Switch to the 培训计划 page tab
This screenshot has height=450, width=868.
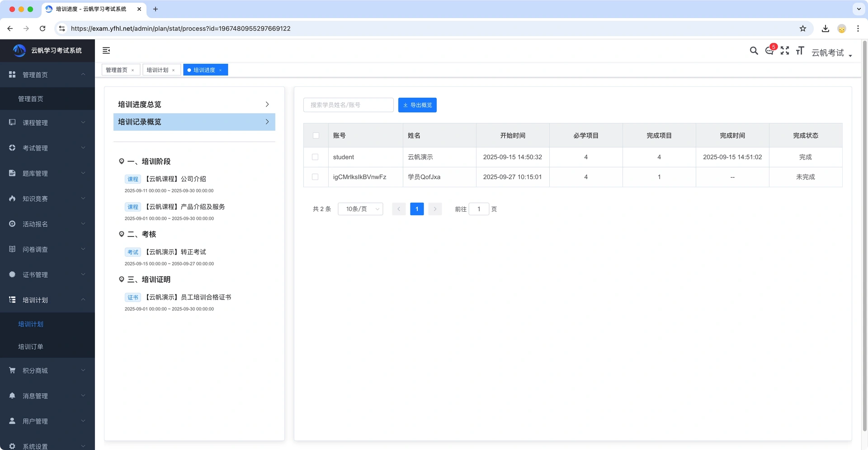coord(161,70)
